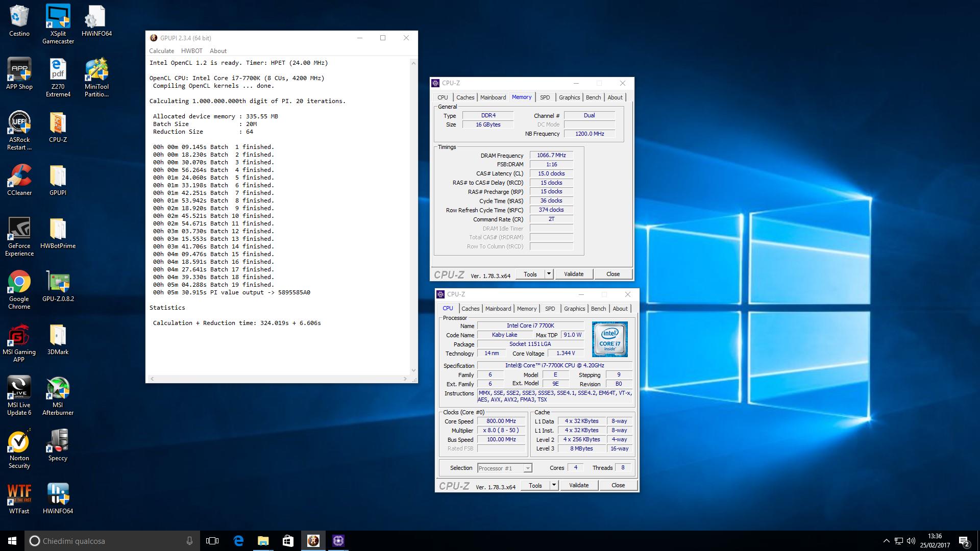Image resolution: width=980 pixels, height=551 pixels.
Task: Click Validate in lower CPU-Z window
Action: click(x=579, y=485)
